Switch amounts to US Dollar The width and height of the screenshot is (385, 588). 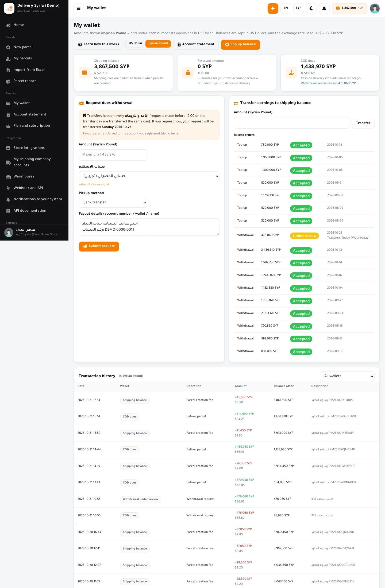[x=136, y=43]
